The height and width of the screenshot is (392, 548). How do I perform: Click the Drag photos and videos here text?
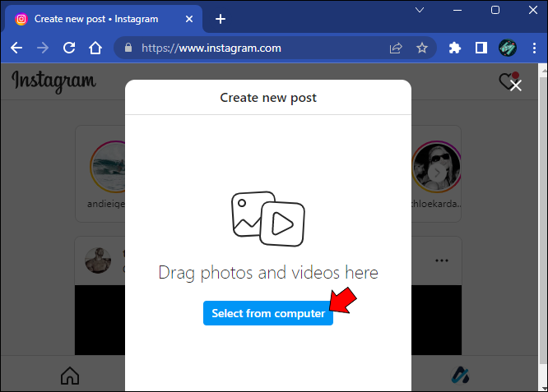tap(268, 273)
